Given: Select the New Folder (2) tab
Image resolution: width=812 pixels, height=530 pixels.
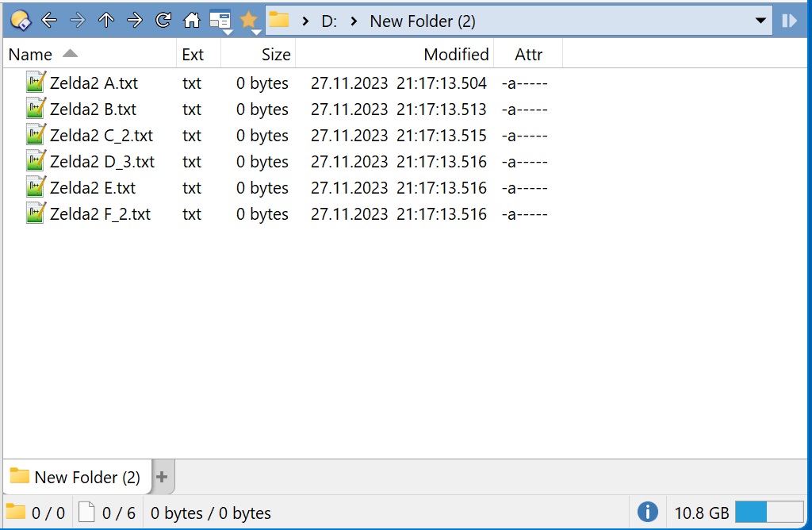Looking at the screenshot, I should (x=78, y=477).
